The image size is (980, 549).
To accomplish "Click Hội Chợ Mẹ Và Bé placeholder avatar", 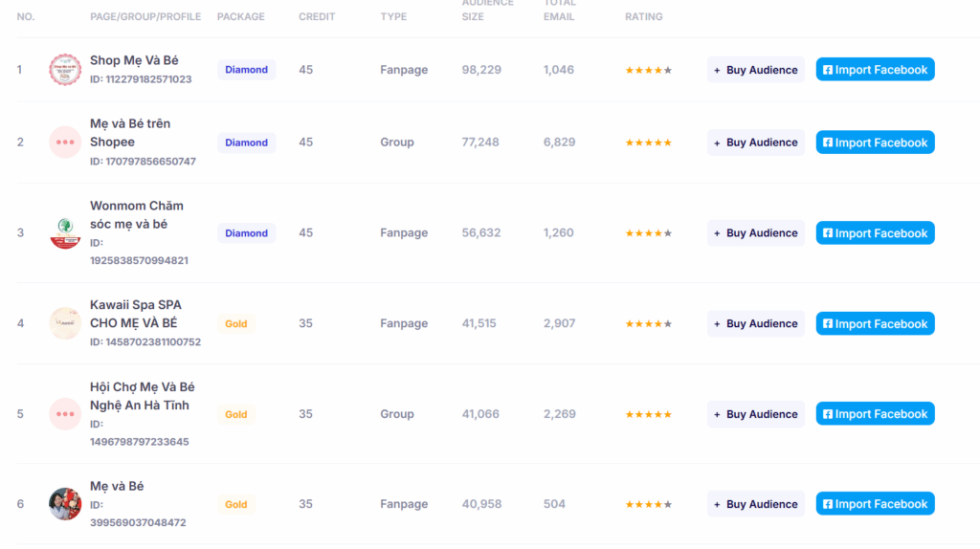I will click(65, 413).
